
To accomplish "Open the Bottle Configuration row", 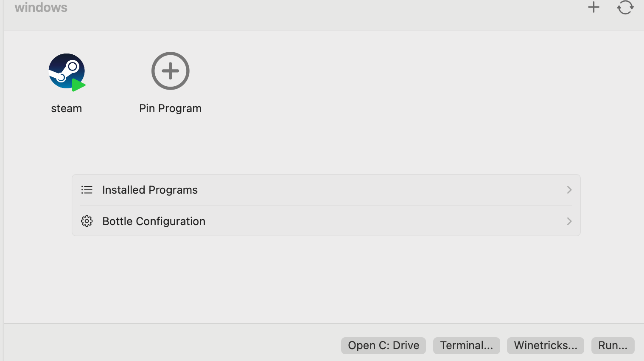I will click(326, 221).
